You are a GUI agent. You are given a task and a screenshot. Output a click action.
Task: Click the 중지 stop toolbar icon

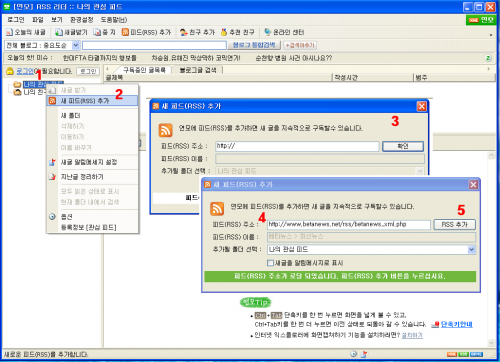pos(97,32)
